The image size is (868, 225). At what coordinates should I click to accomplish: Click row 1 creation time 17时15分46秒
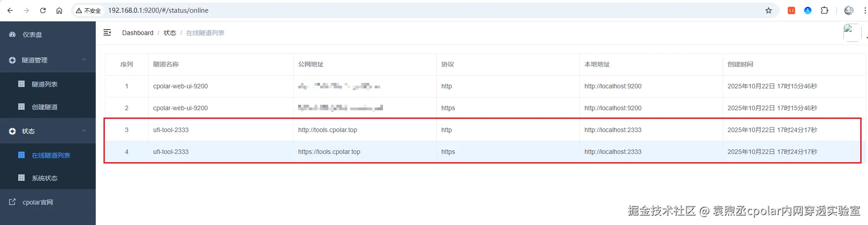[772, 86]
